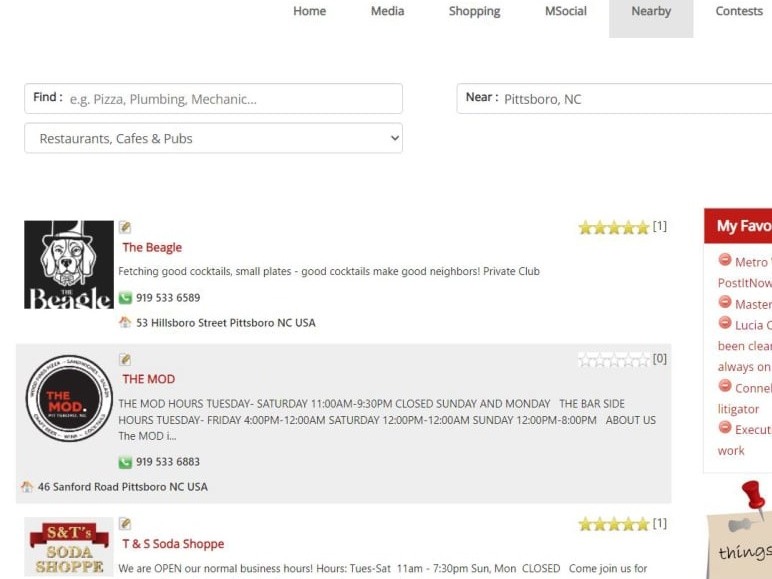Click the edit pencil icon above The Beagle
This screenshot has height=579, width=772.
click(x=125, y=227)
